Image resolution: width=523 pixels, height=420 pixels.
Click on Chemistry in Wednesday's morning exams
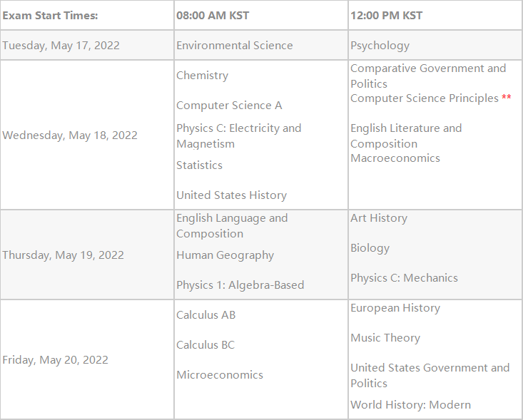coord(202,76)
